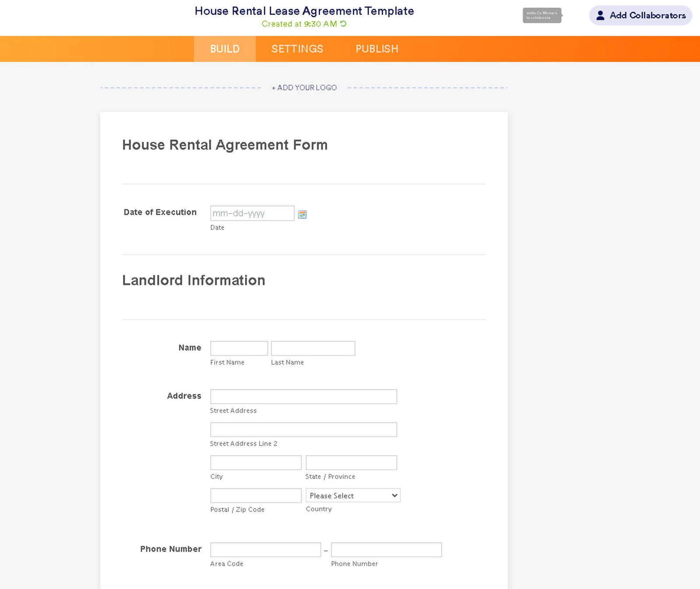Click + ADD YOUR LOGO link
This screenshot has width=700, height=589.
click(304, 88)
